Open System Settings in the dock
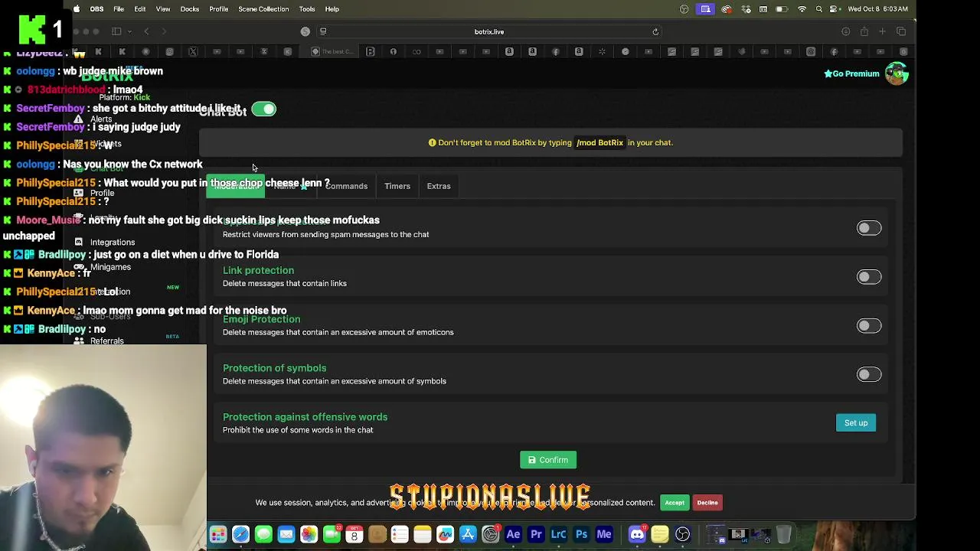 coord(490,534)
